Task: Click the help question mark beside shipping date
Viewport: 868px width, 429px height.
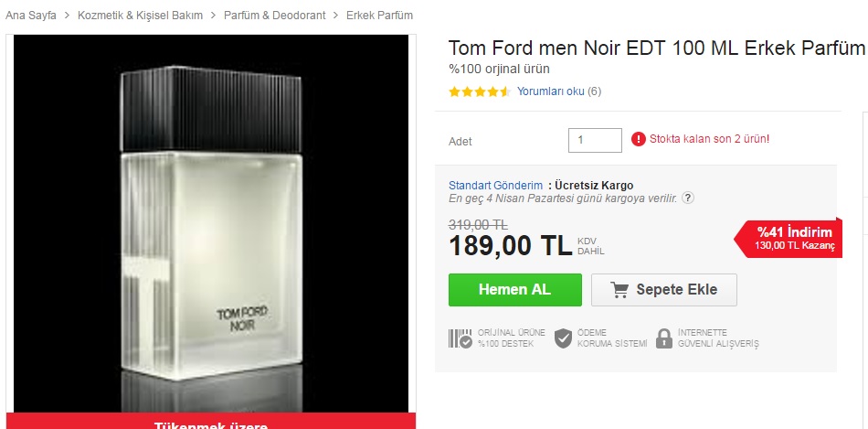Action: point(687,198)
